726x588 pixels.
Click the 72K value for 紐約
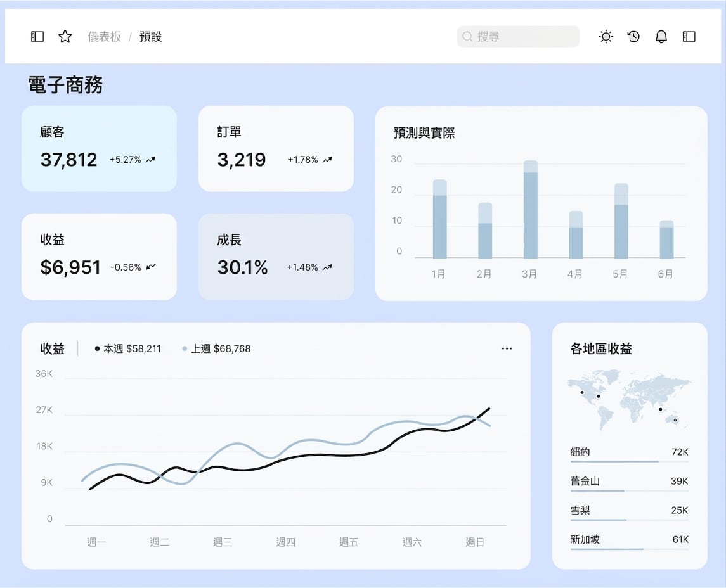(680, 452)
